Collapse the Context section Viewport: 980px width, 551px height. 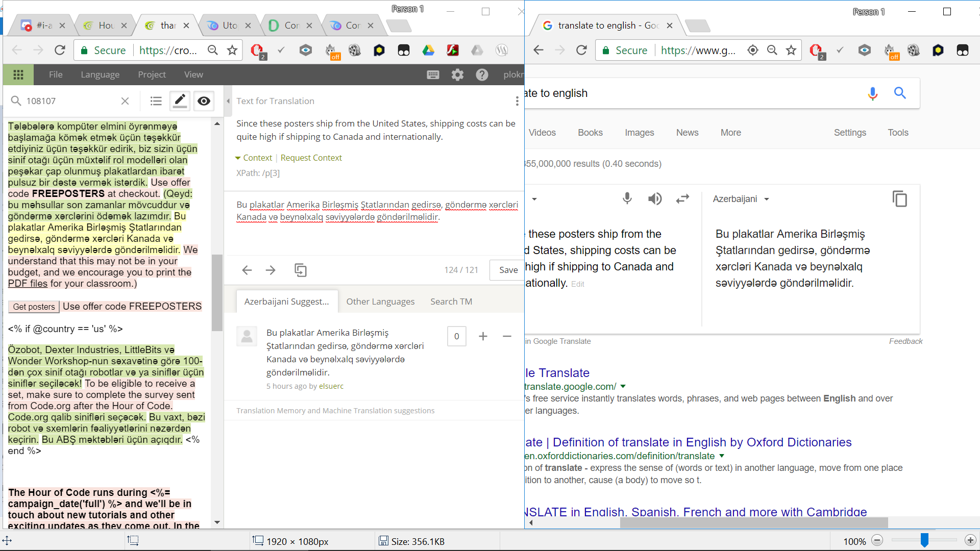point(254,158)
